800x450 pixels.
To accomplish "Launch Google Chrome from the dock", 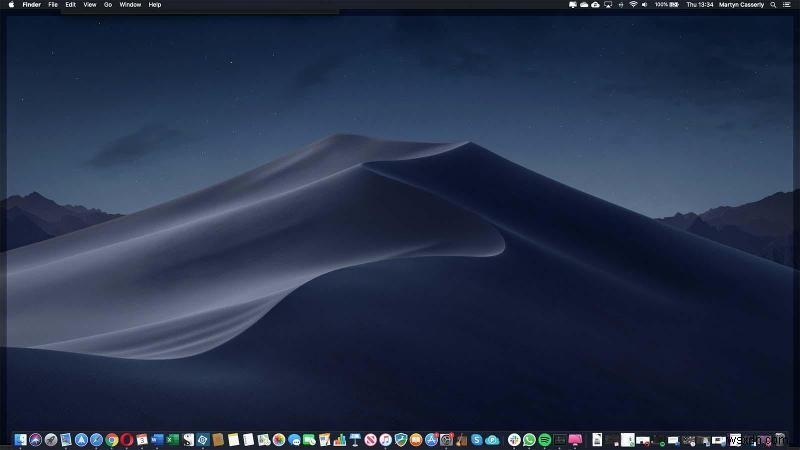I will coord(112,440).
